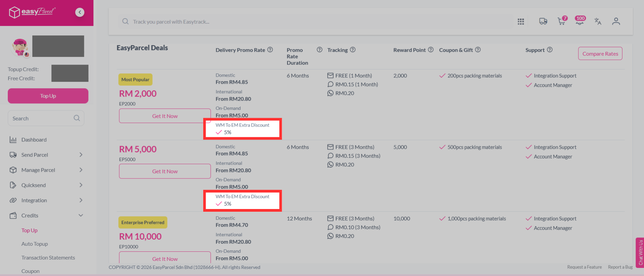Screen dimensions: 644x276
Task: Click Request a Feature link
Action: [584, 267]
